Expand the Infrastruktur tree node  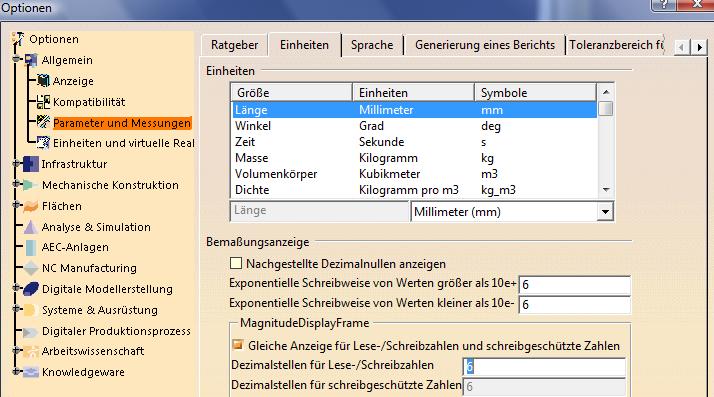click(16, 163)
